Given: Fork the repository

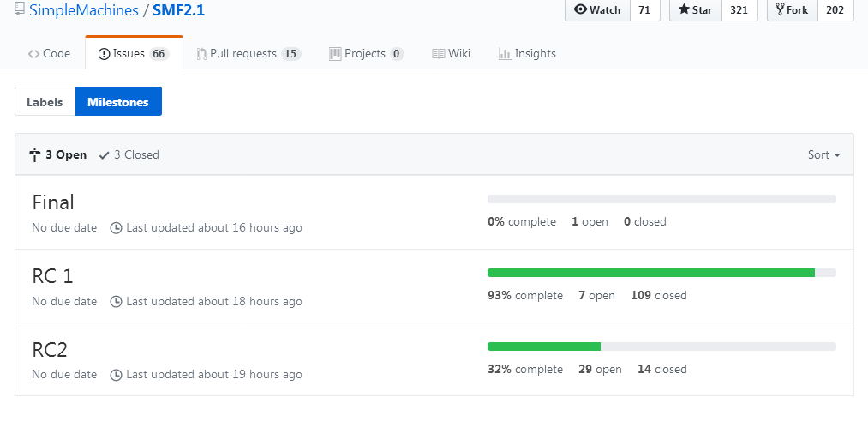Looking at the screenshot, I should coord(792,9).
